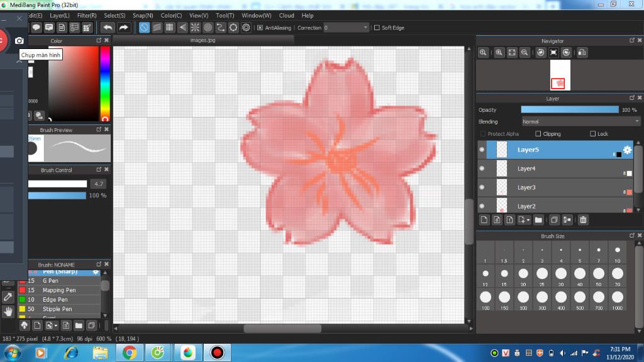Reset canvas rotation in Navigator

click(553, 53)
